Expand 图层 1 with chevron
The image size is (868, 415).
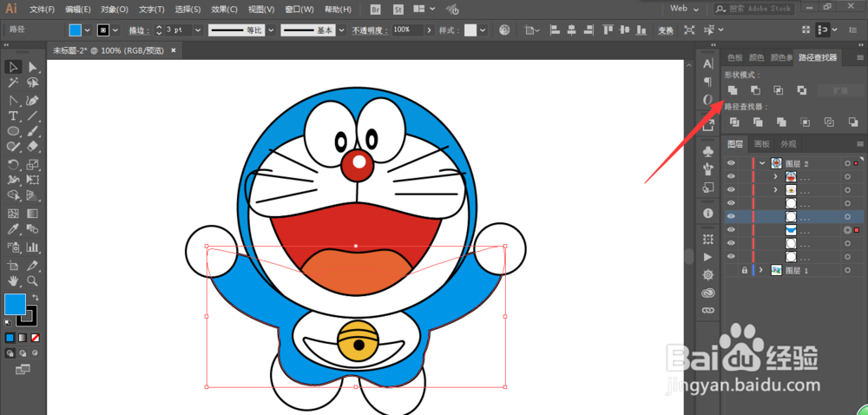coord(762,270)
